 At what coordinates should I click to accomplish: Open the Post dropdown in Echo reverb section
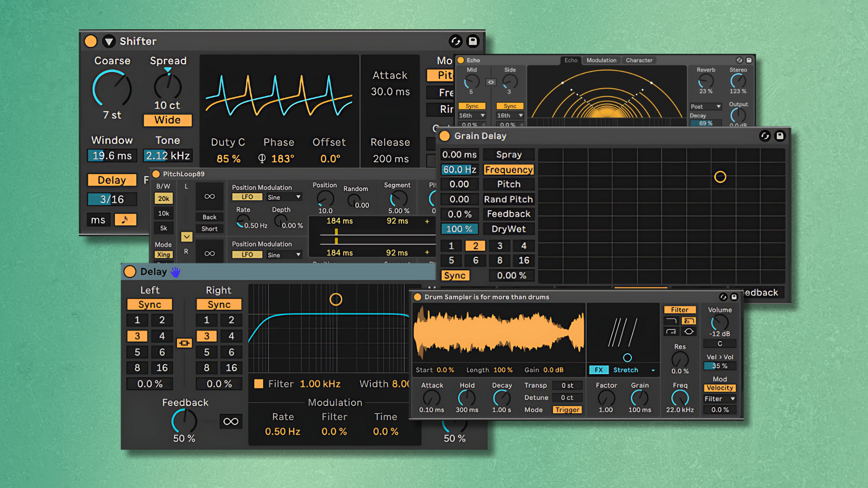(705, 107)
